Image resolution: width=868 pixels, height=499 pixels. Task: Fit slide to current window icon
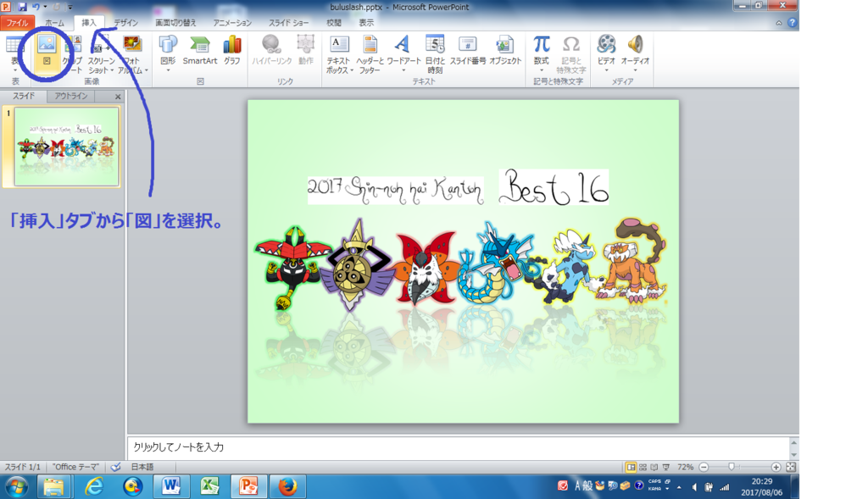click(791, 468)
